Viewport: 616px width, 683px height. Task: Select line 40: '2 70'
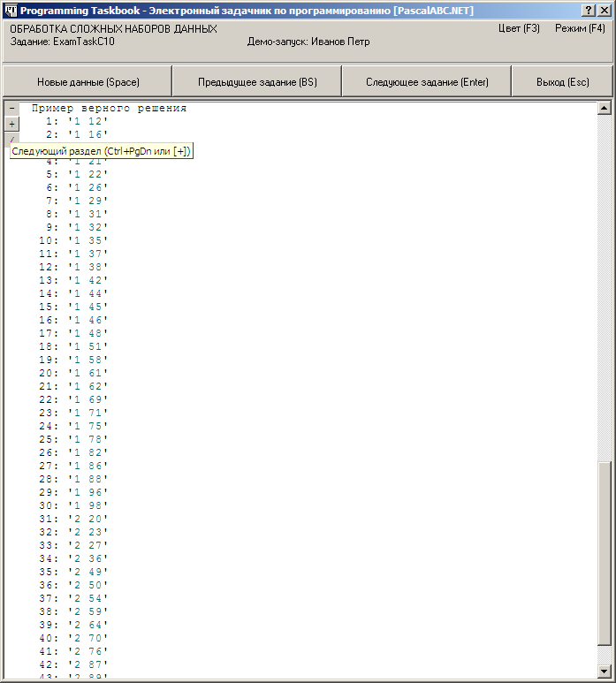(x=73, y=638)
